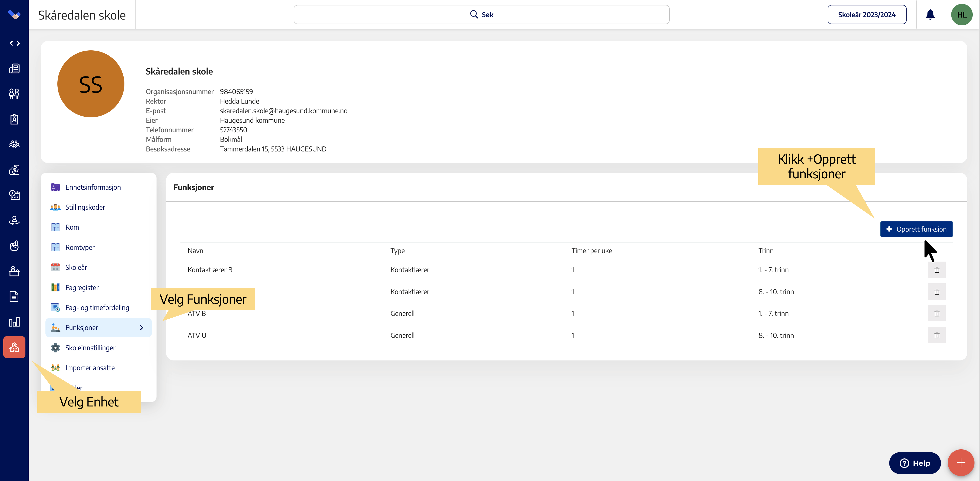
Task: Open the groups sidebar icon
Action: click(15, 145)
